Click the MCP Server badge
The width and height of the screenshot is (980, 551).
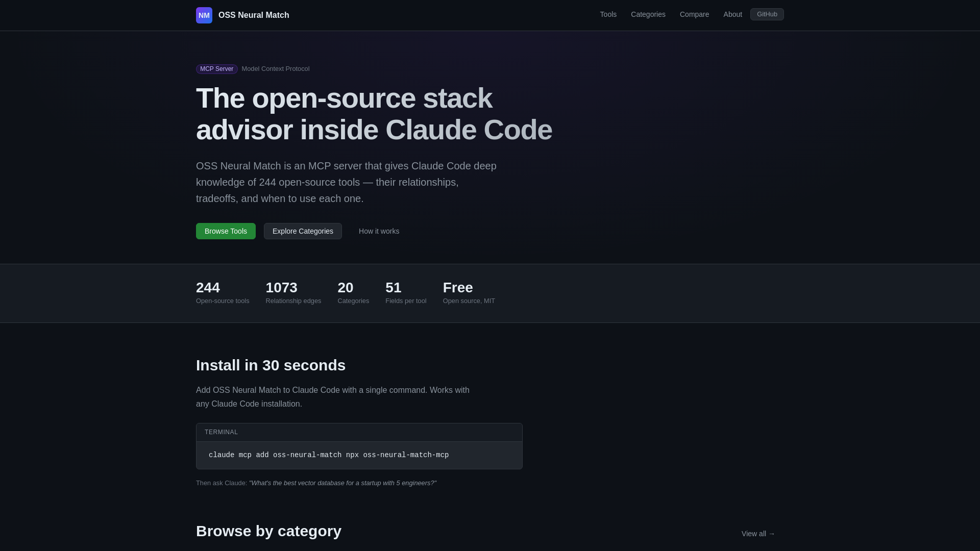[216, 69]
